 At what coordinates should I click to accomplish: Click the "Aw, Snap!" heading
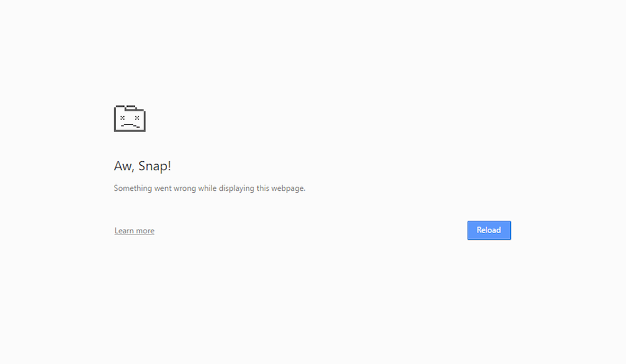[x=143, y=166]
